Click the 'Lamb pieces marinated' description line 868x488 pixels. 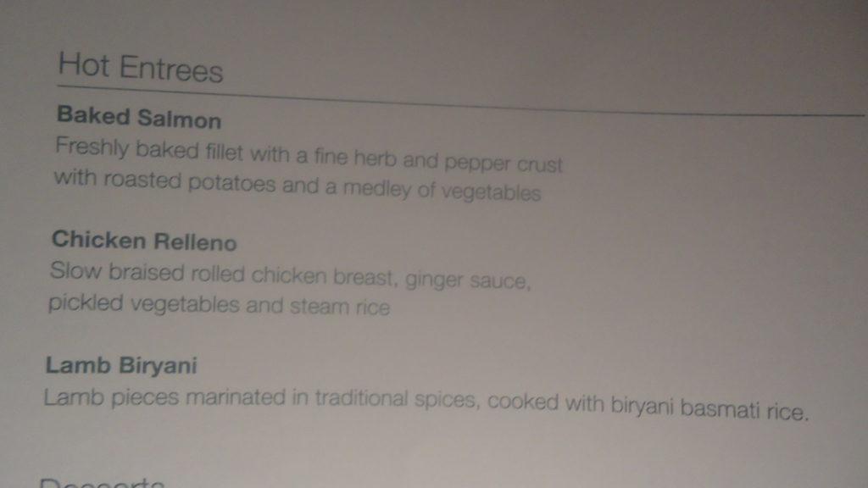tap(426, 404)
